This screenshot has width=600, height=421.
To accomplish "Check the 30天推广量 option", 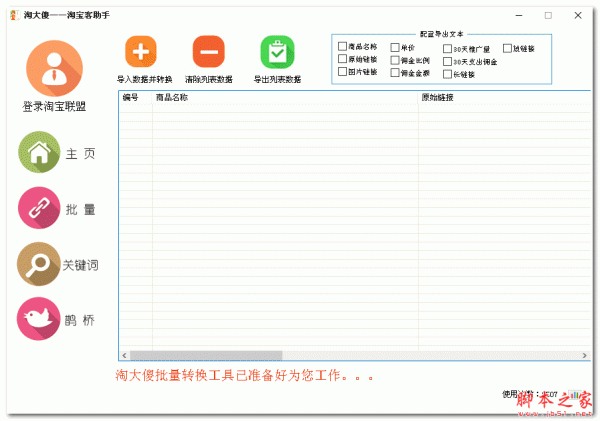I will tap(447, 49).
